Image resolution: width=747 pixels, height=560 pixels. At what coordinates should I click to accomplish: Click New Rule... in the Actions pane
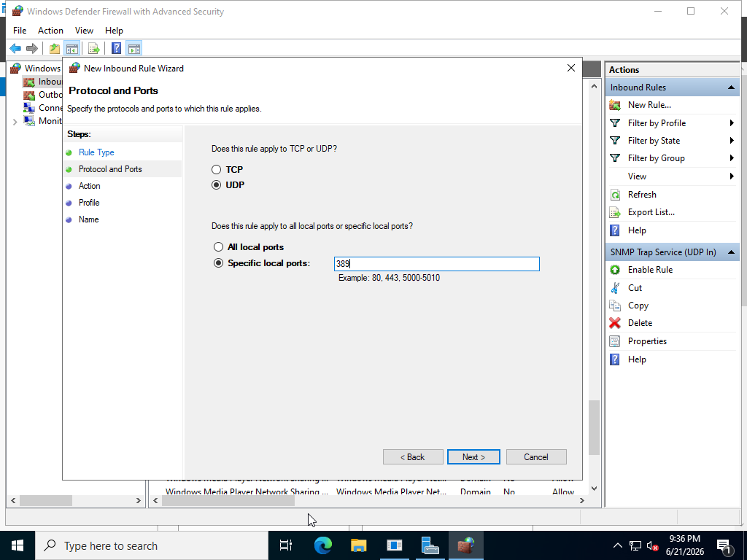pos(649,105)
